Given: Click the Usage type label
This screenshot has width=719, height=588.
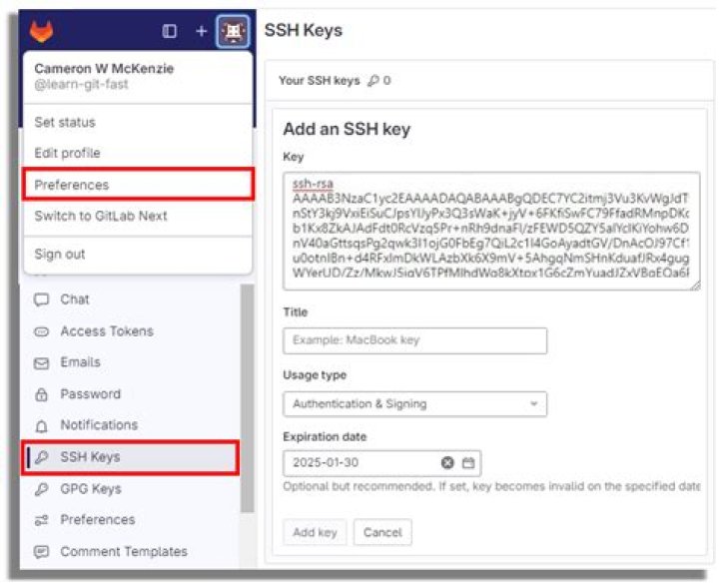Looking at the screenshot, I should click(x=315, y=375).
